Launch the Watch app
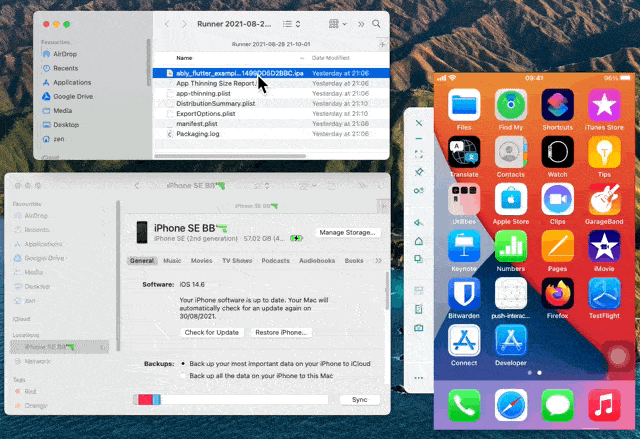This screenshot has height=439, width=640. click(557, 152)
